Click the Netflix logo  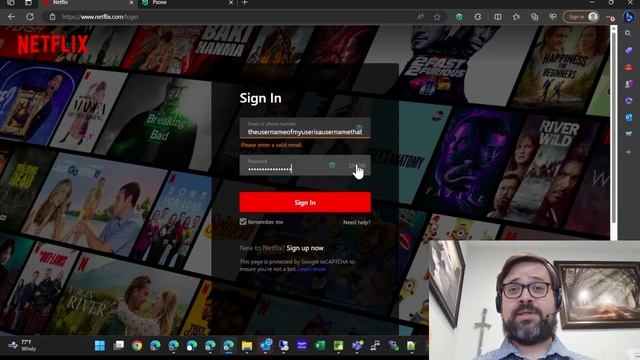click(x=53, y=45)
